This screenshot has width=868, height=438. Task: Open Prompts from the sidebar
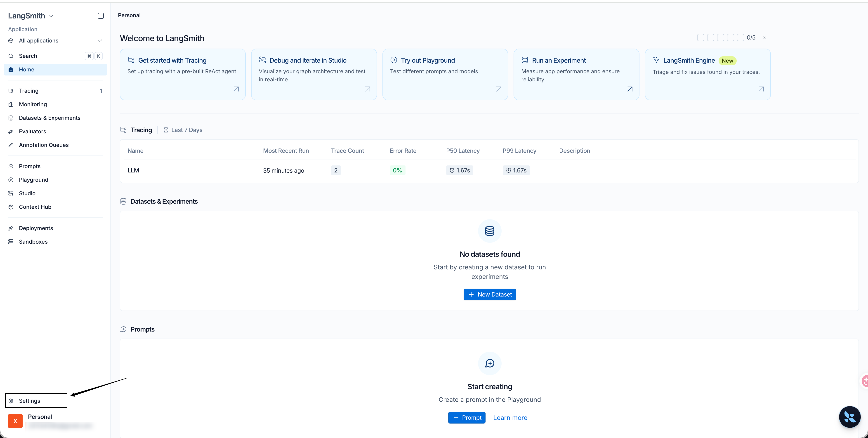click(x=55, y=166)
